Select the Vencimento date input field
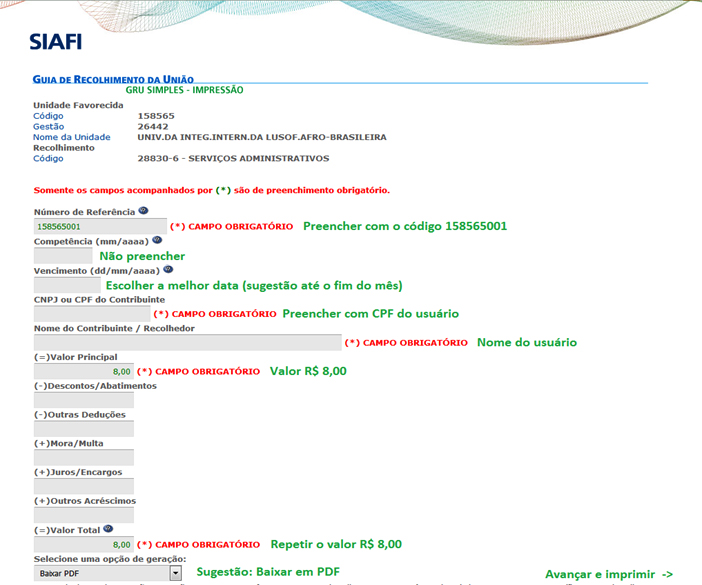This screenshot has height=585, width=702. [x=68, y=285]
